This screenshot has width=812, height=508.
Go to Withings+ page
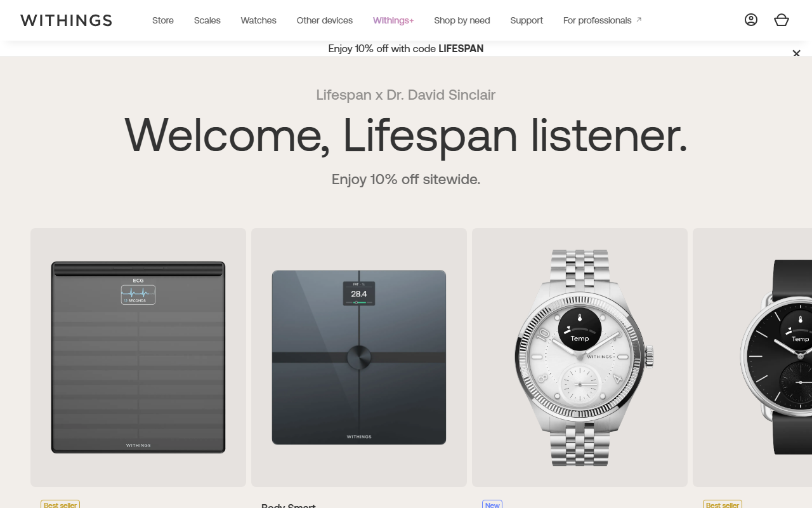point(393,20)
